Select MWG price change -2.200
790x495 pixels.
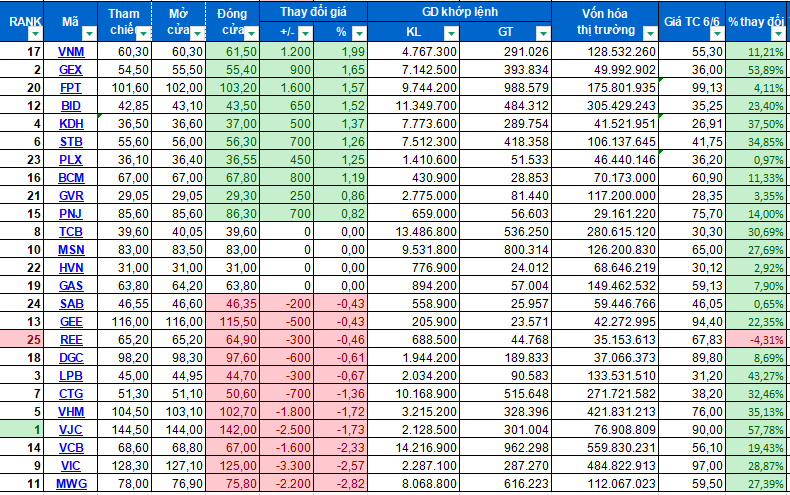click(x=287, y=484)
